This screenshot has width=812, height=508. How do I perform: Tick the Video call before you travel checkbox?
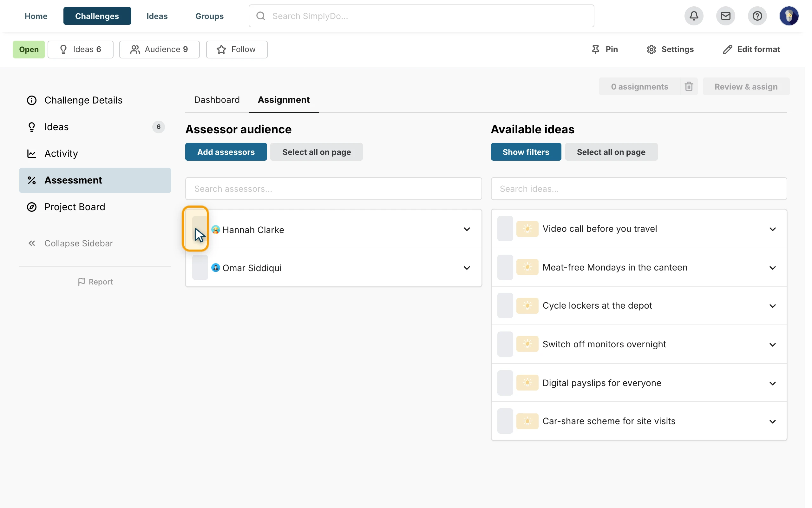(x=505, y=229)
